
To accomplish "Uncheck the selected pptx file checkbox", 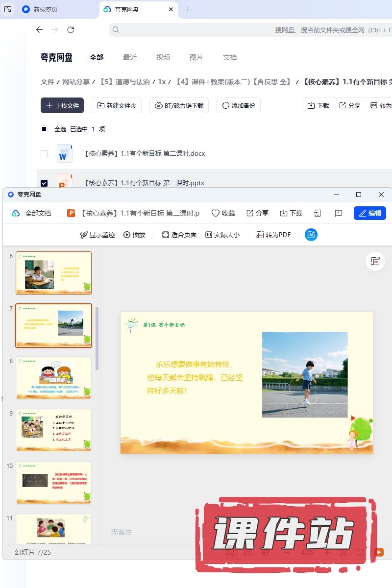I will click(44, 183).
